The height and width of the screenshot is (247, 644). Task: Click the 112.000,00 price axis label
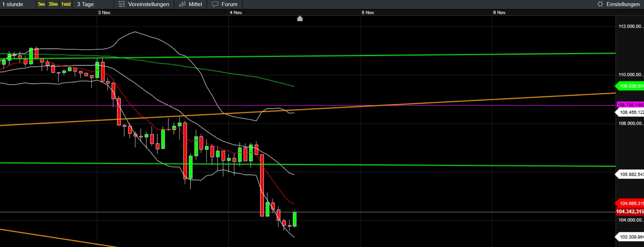point(631,26)
